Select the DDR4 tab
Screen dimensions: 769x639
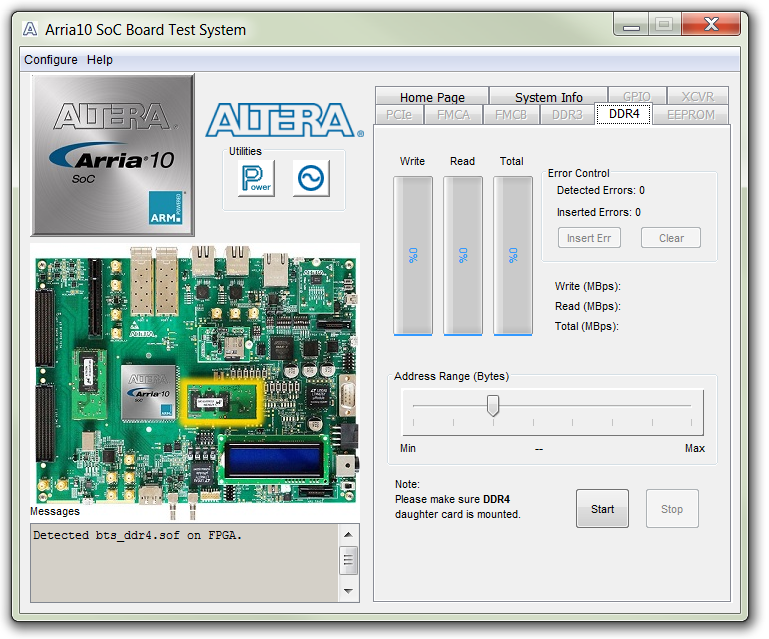(x=624, y=114)
